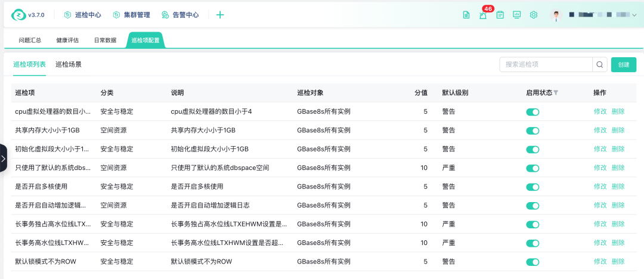Switch to the 健康评估 tab
This screenshot has height=279, width=644.
(67, 41)
